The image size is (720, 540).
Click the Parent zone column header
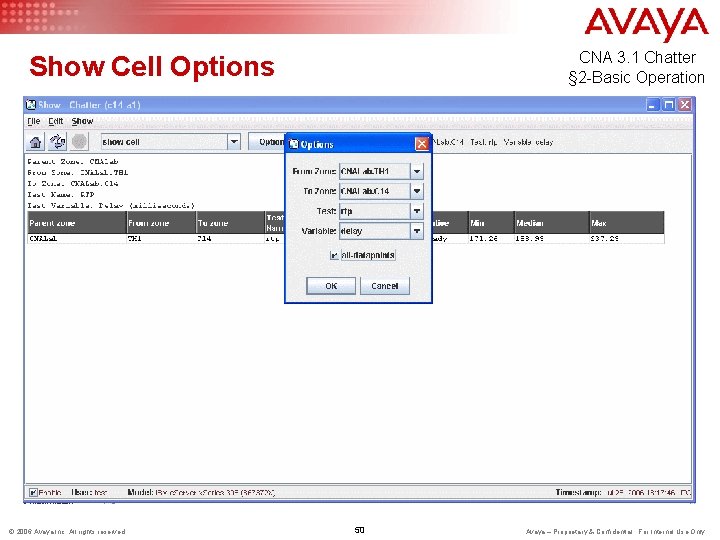(x=77, y=223)
